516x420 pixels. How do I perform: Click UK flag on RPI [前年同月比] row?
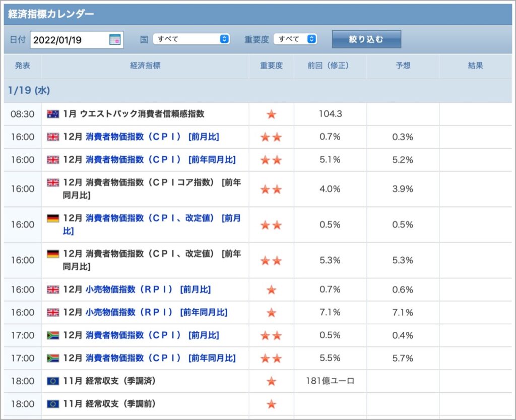52,312
